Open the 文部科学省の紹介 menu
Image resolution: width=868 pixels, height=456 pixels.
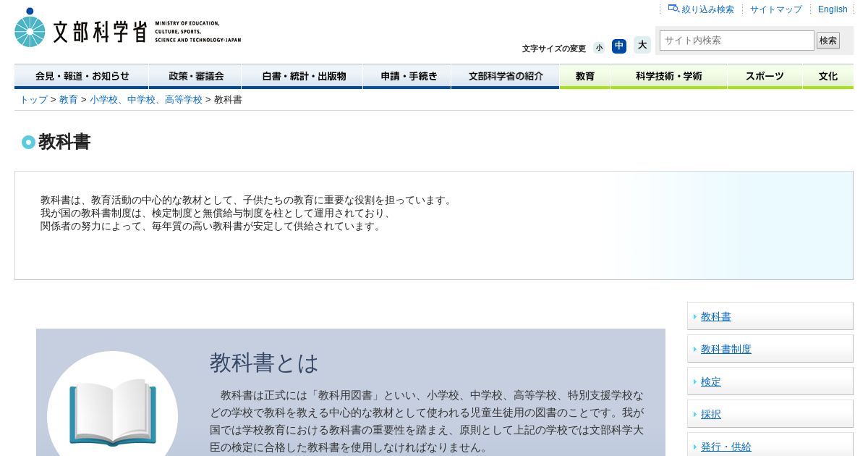505,76
